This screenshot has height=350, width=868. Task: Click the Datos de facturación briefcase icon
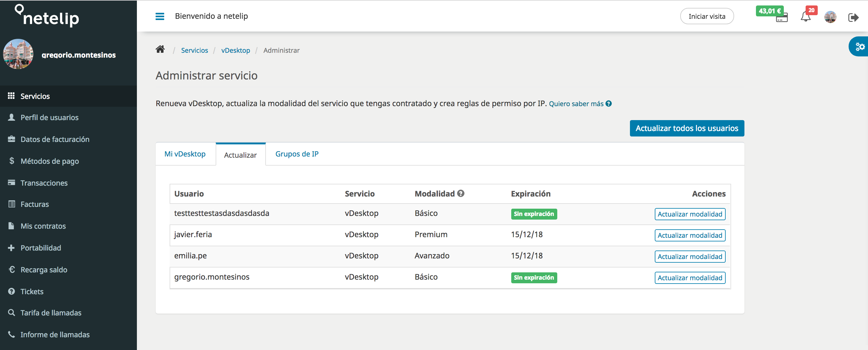click(12, 139)
